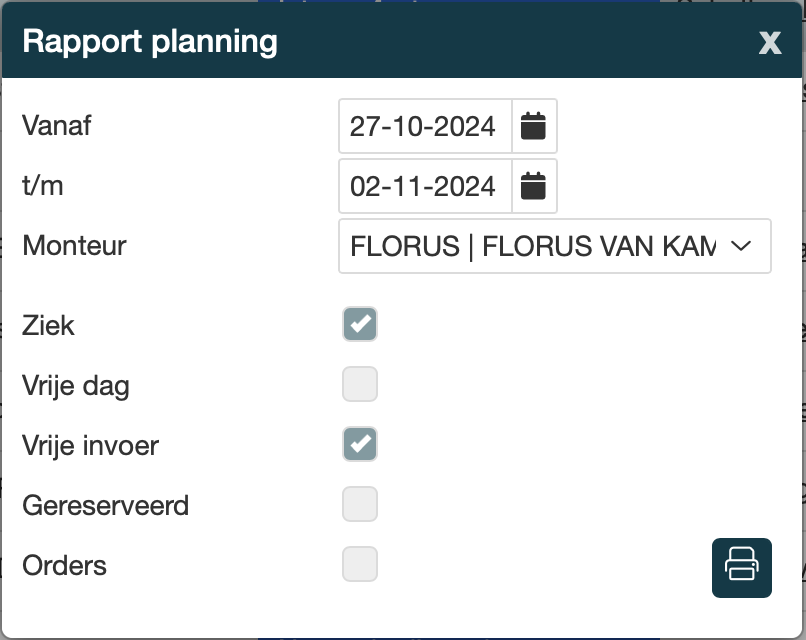This screenshot has width=806, height=640.
Task: Click the Orders label text
Action: (x=64, y=565)
